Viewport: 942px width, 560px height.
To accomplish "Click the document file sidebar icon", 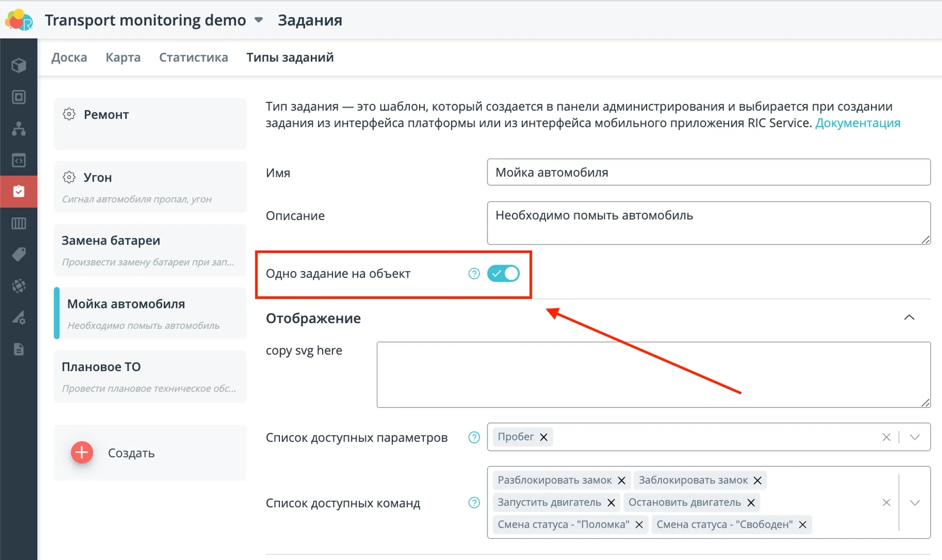I will (x=18, y=349).
